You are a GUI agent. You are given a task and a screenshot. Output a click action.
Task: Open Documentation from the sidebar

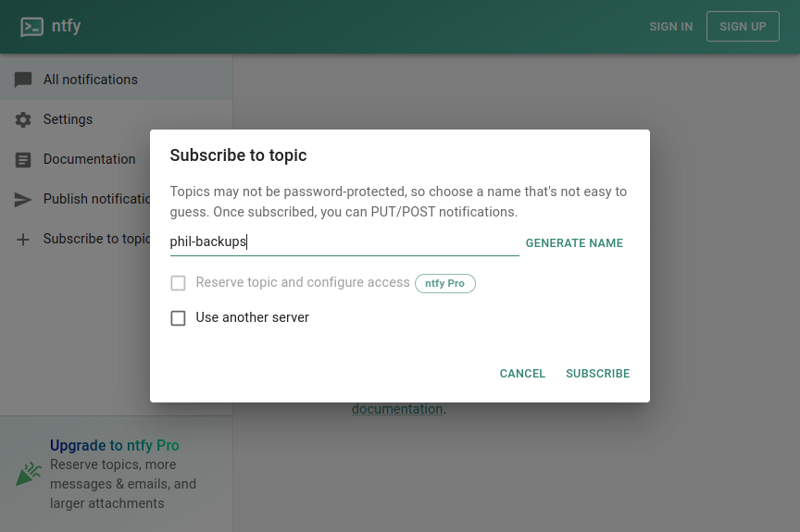pyautogui.click(x=90, y=159)
